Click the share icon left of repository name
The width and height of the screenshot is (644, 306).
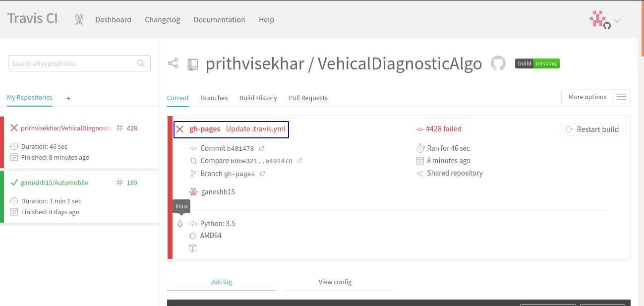[173, 63]
